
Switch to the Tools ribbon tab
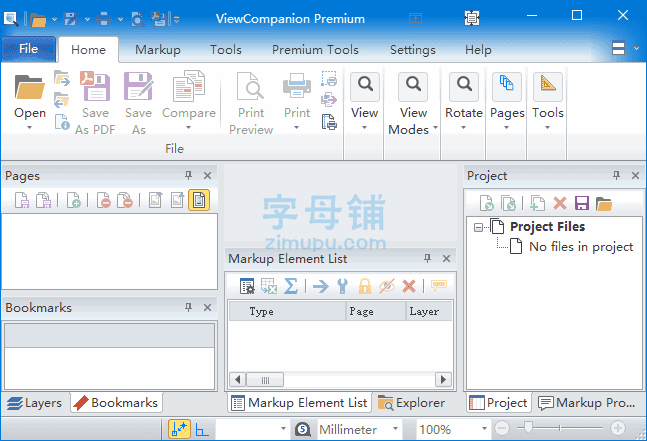point(226,50)
